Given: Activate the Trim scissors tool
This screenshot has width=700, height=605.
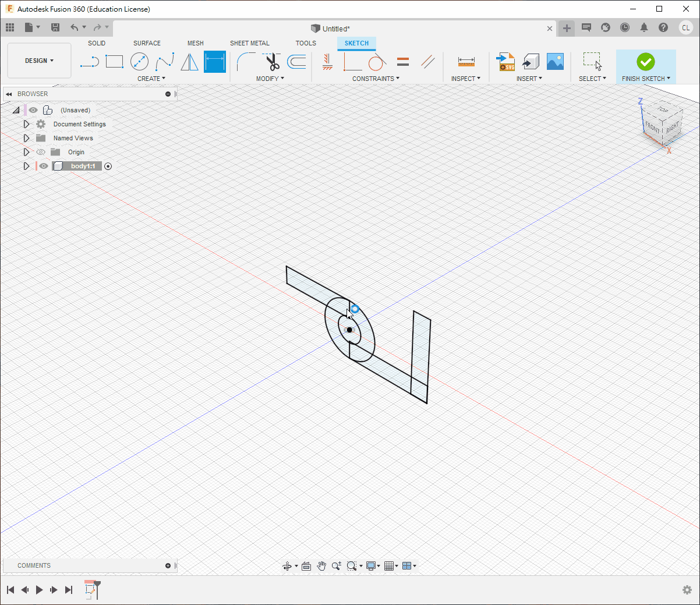Looking at the screenshot, I should click(272, 62).
